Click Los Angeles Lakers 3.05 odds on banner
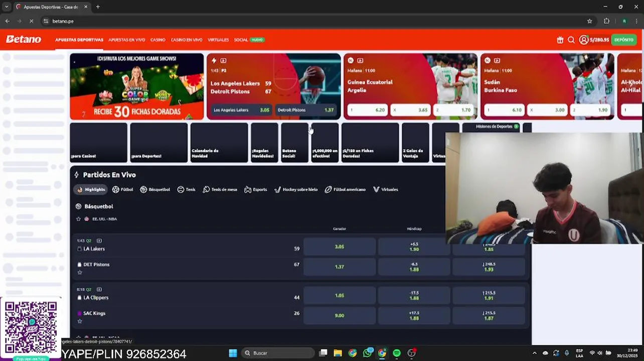 (241, 110)
